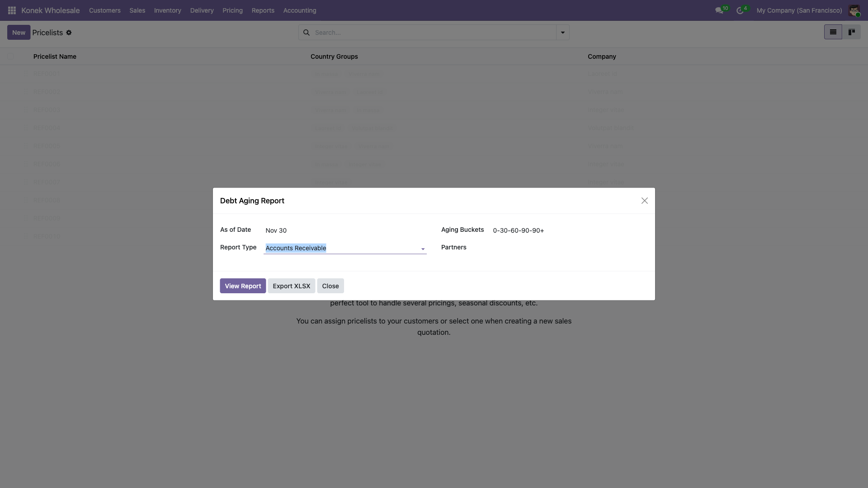This screenshot has height=488, width=868.
Task: Open the apps grid menu icon
Action: click(x=12, y=10)
